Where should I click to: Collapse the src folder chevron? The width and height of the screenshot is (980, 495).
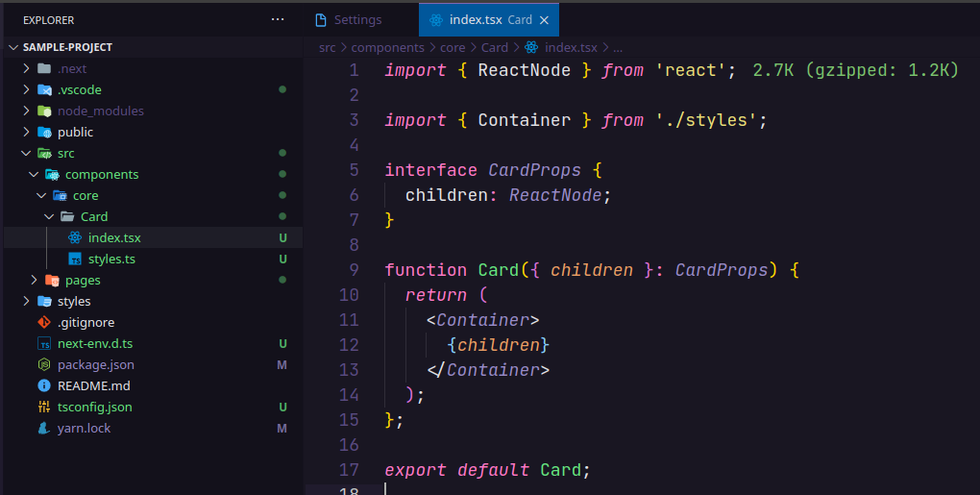tap(26, 153)
